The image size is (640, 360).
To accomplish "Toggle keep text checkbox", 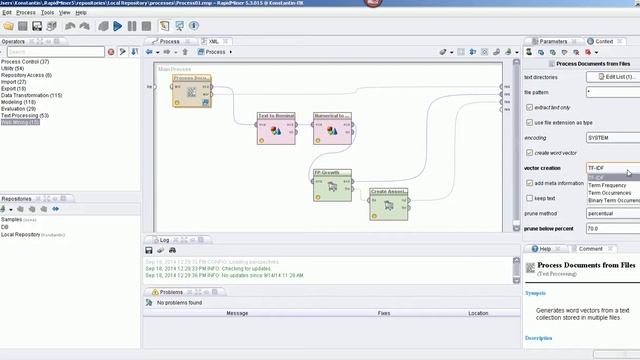I will pyautogui.click(x=529, y=198).
